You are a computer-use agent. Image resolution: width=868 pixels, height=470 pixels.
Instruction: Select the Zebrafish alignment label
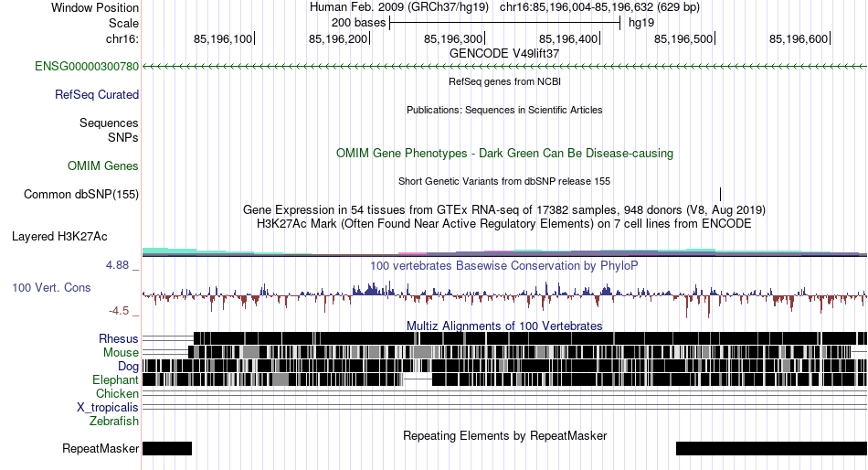tap(114, 422)
